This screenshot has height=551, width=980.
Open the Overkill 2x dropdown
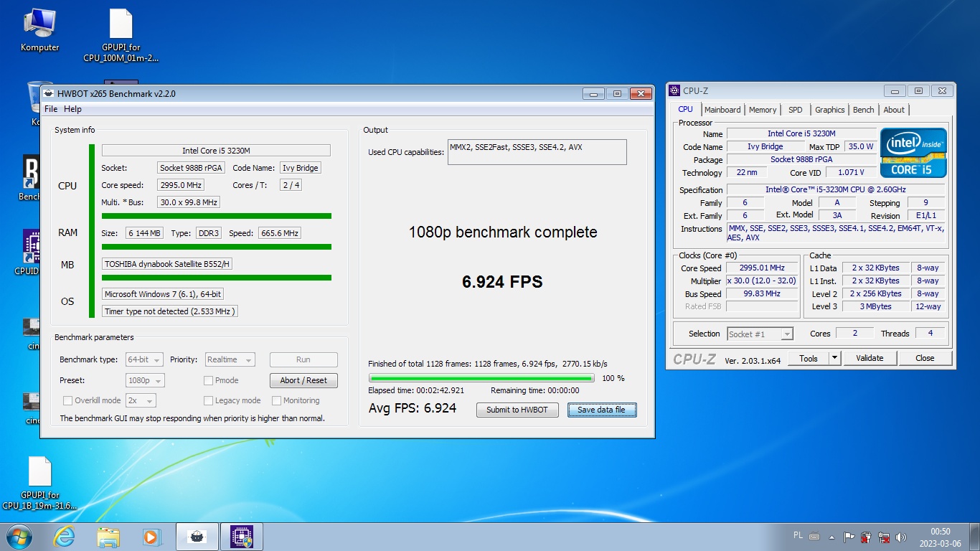(x=141, y=400)
